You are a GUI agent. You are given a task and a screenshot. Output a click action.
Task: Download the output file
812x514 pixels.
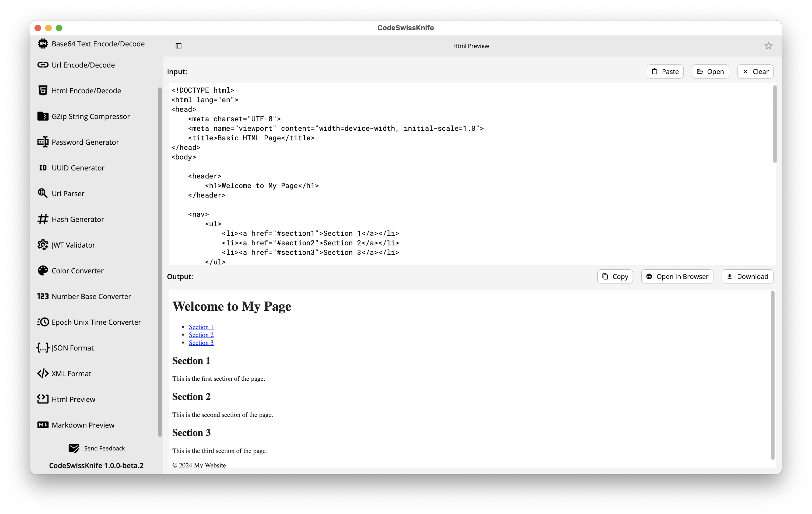click(x=747, y=276)
